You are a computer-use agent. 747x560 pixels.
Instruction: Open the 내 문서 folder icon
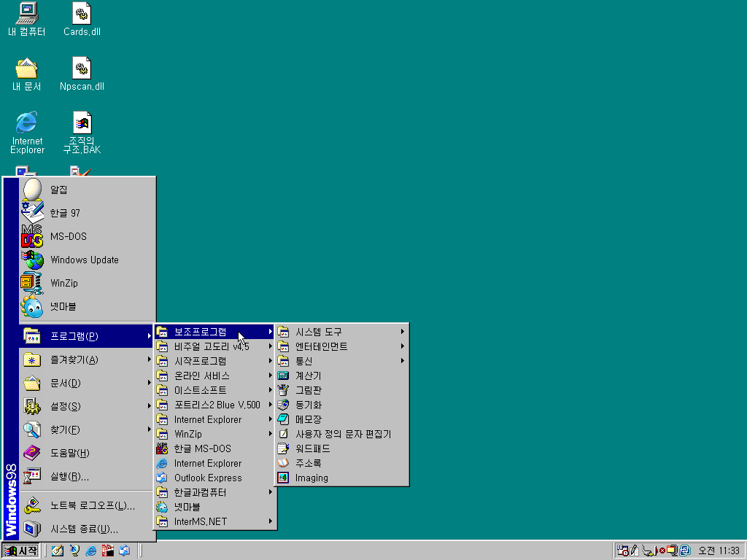tap(27, 74)
